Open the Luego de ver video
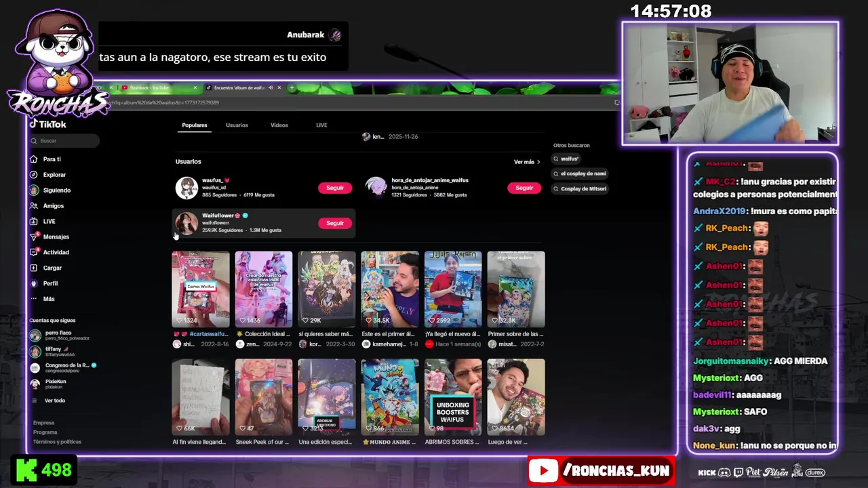The image size is (868, 488). pyautogui.click(x=516, y=397)
